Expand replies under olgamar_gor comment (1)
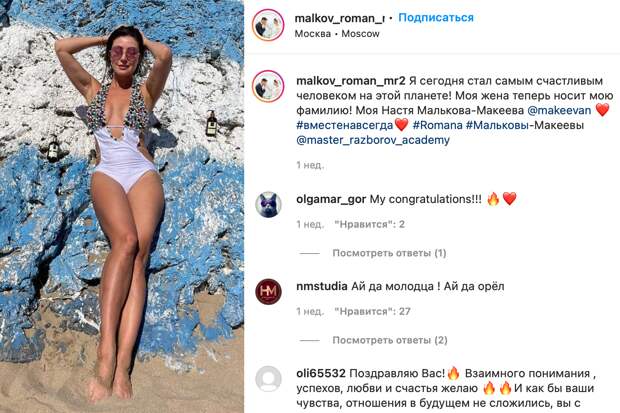Viewport: 620px width, 413px height. pos(389,253)
